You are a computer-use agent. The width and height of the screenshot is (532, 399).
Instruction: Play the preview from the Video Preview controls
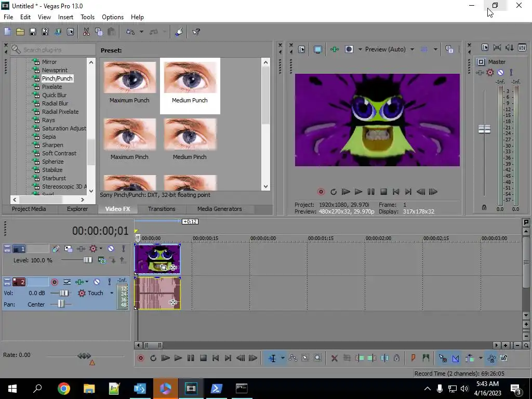tap(358, 192)
